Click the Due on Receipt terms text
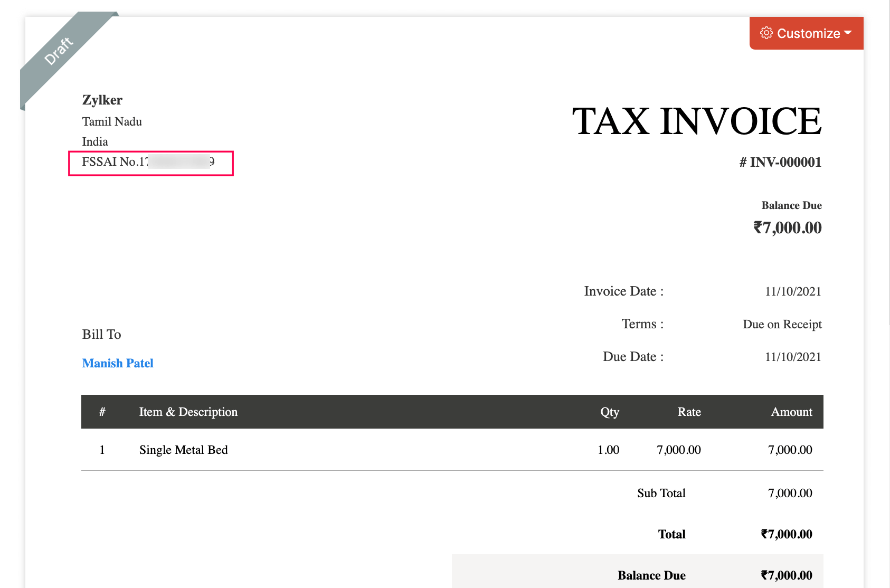Screen dimensions: 890x588 782,324
